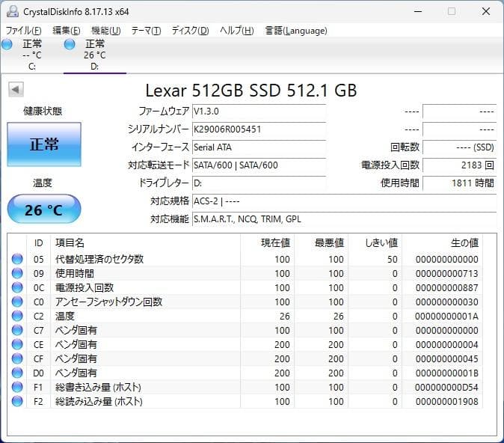Image resolution: width=504 pixels, height=443 pixels.
Task: Click the interface field Serial ATA
Action: [x=259, y=147]
